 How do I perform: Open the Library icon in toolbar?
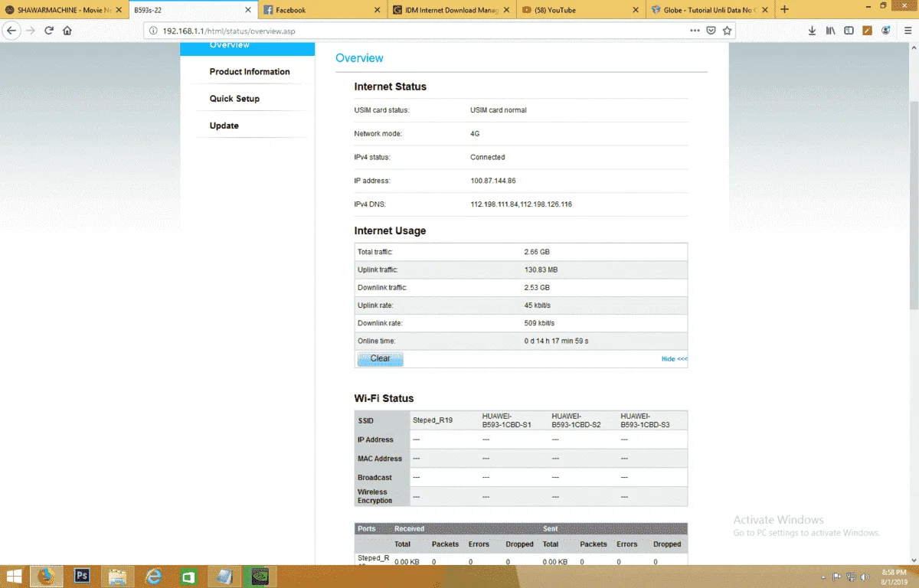[830, 31]
